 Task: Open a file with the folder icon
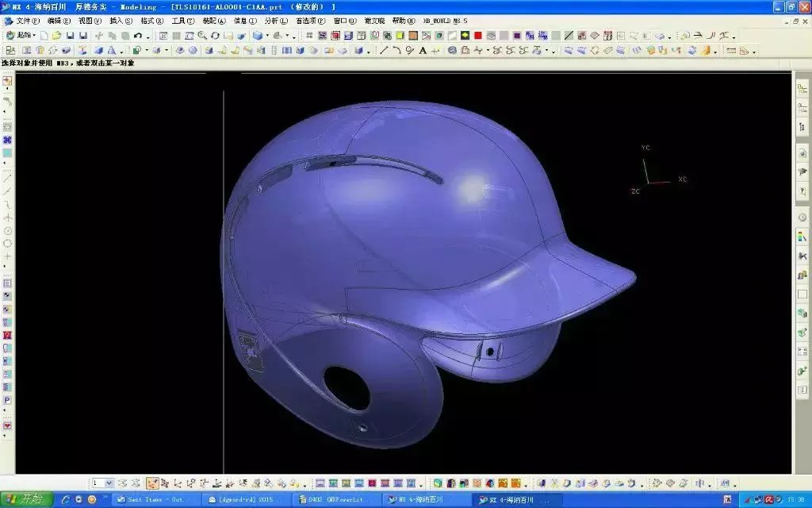(57, 36)
